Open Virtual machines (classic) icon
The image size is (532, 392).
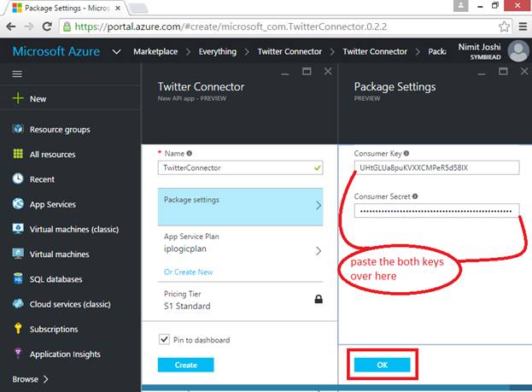point(18,228)
